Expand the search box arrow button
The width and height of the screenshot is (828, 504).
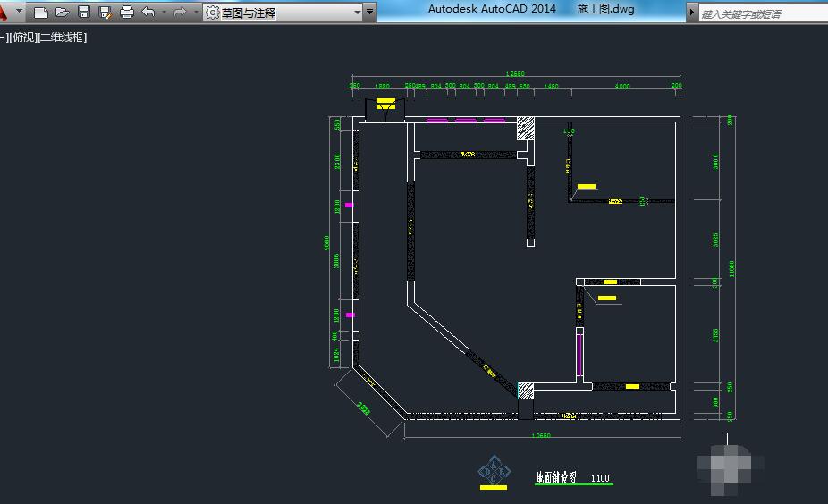coord(692,13)
